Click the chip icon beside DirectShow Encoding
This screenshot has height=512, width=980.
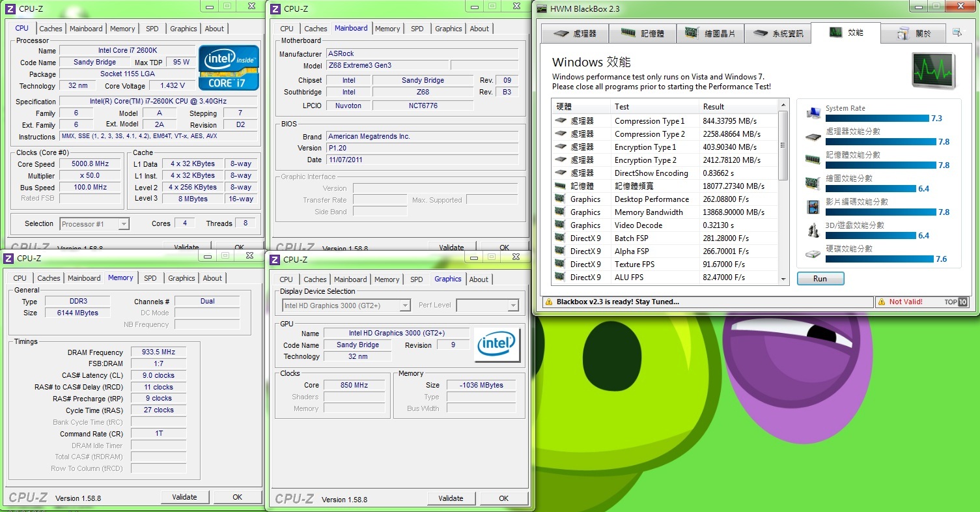[x=560, y=173]
